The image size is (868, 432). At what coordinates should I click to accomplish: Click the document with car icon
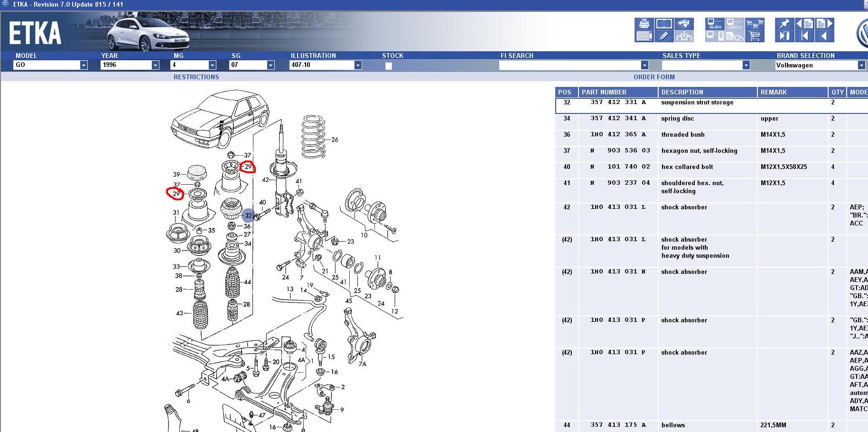tap(735, 36)
